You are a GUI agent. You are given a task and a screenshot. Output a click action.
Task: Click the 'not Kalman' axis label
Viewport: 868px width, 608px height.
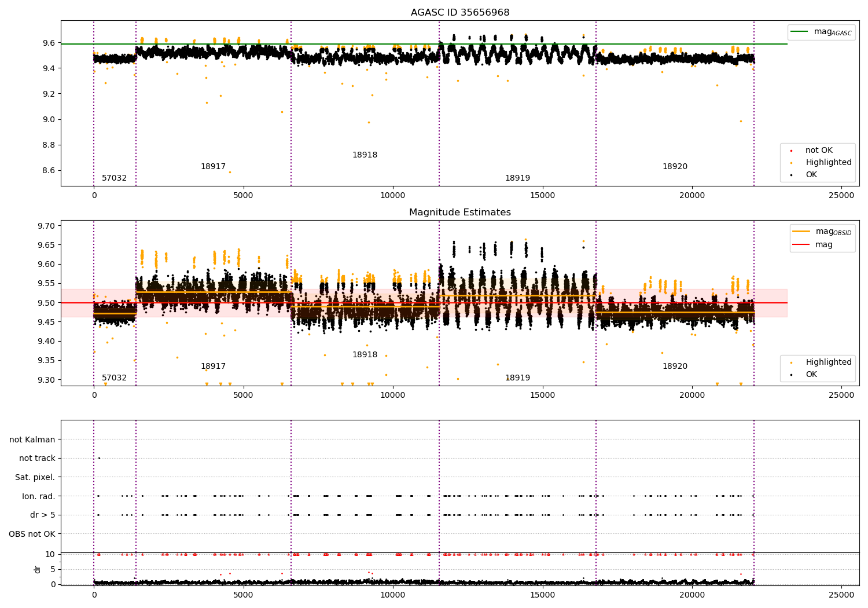pos(32,440)
